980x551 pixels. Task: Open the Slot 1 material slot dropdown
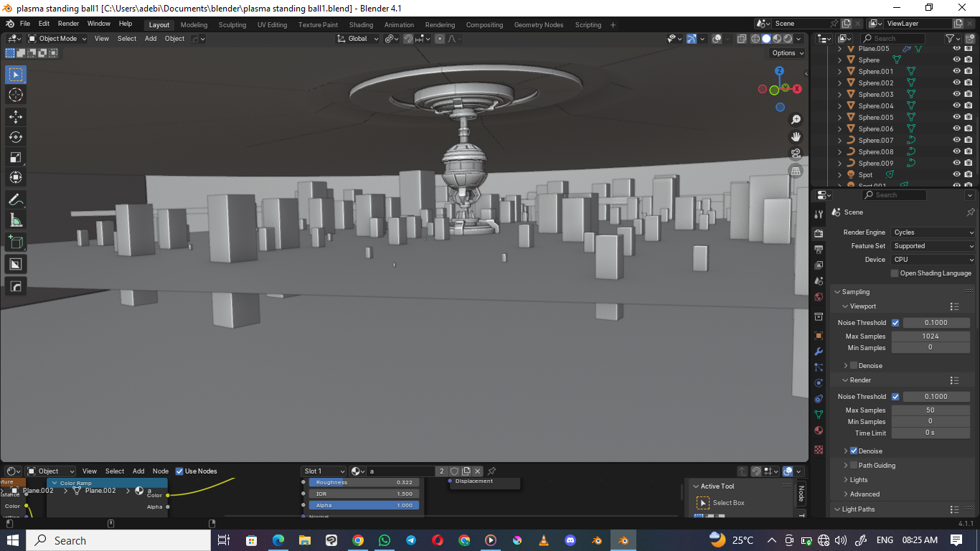pyautogui.click(x=324, y=471)
